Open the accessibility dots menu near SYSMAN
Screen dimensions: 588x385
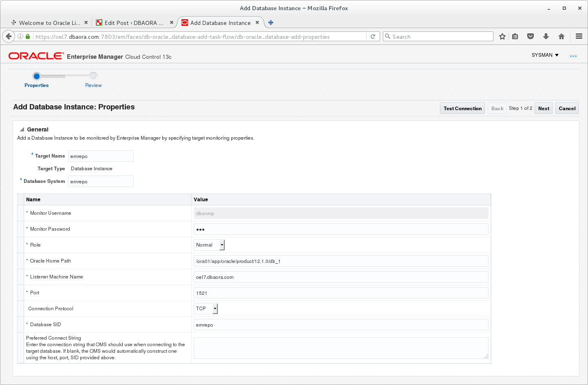tap(573, 56)
